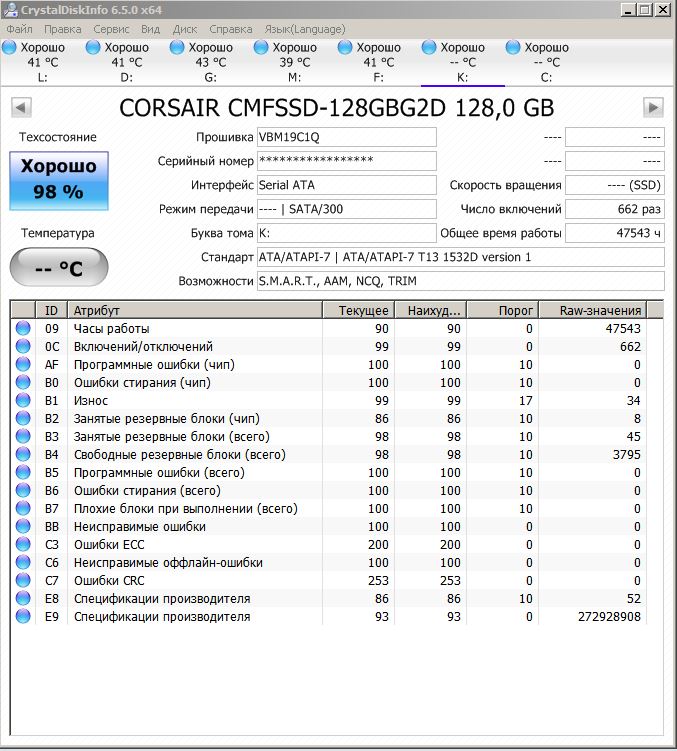
Task: Go to previous disk with left arrow
Action: click(x=21, y=107)
